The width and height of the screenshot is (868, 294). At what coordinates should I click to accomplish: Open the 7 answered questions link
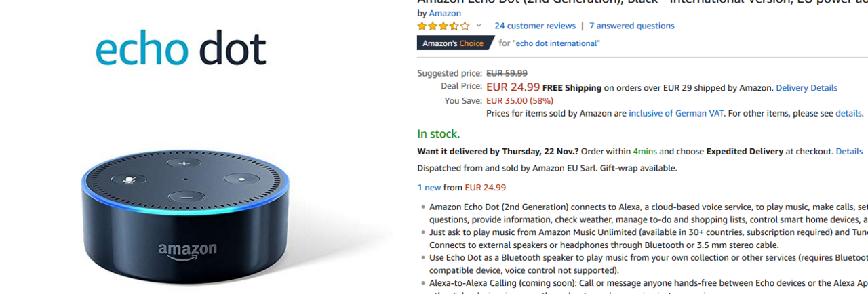(631, 26)
